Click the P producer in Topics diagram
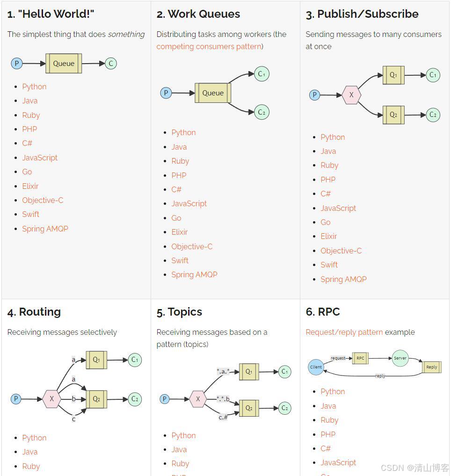Viewport: 451px width, 476px height. (x=165, y=399)
